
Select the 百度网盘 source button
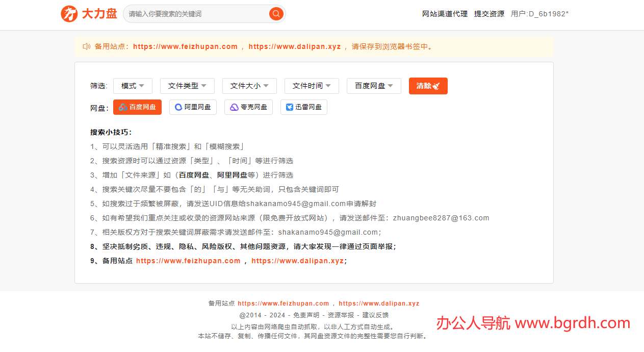coord(137,107)
